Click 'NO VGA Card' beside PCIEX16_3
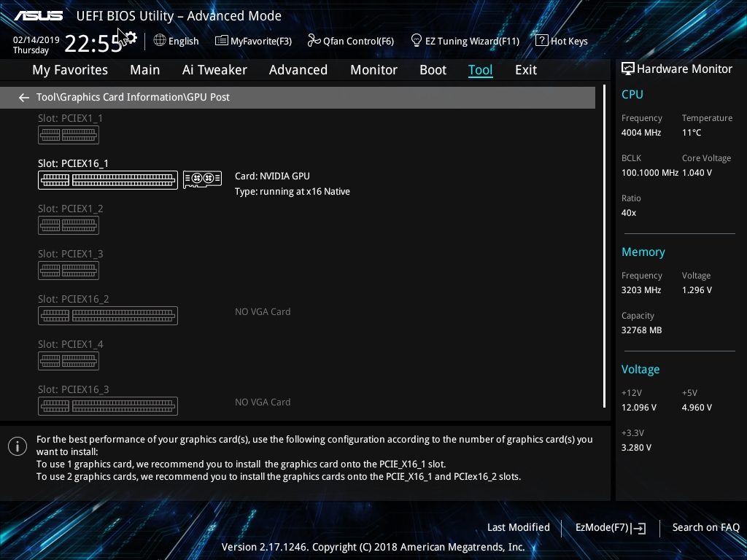Screen dimensions: 747x560 click(x=263, y=402)
